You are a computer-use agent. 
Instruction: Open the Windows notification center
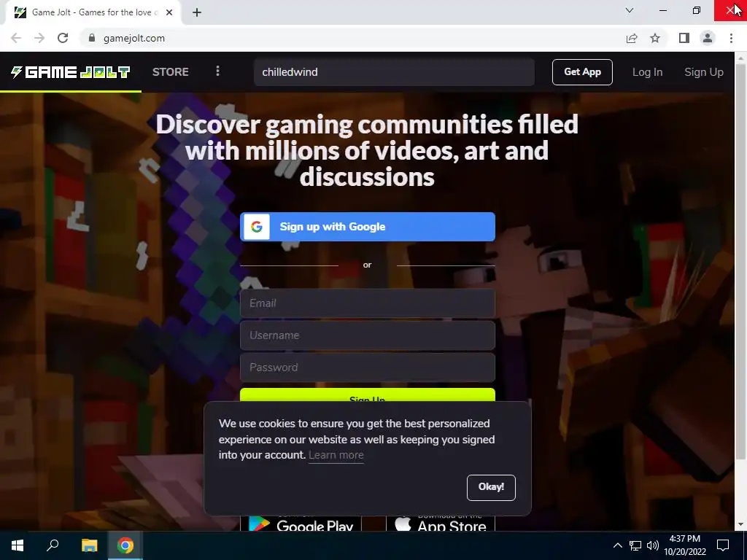pos(723,545)
